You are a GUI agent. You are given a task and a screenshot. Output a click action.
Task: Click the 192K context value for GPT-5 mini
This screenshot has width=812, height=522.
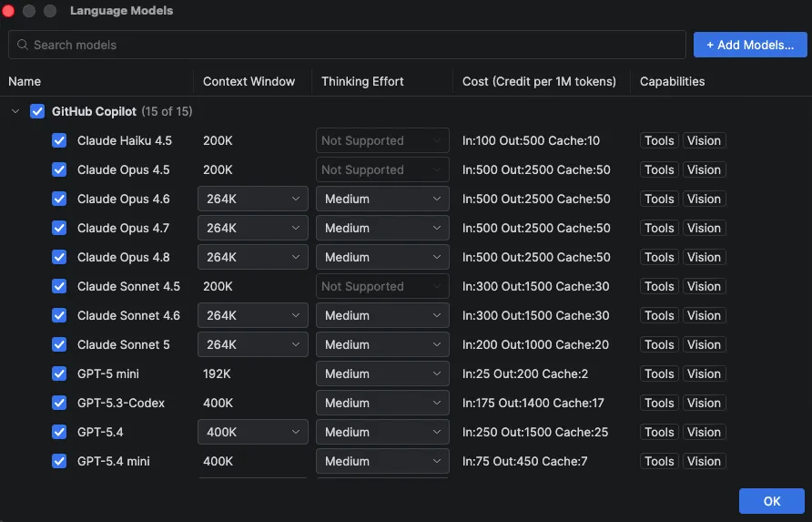coord(217,374)
